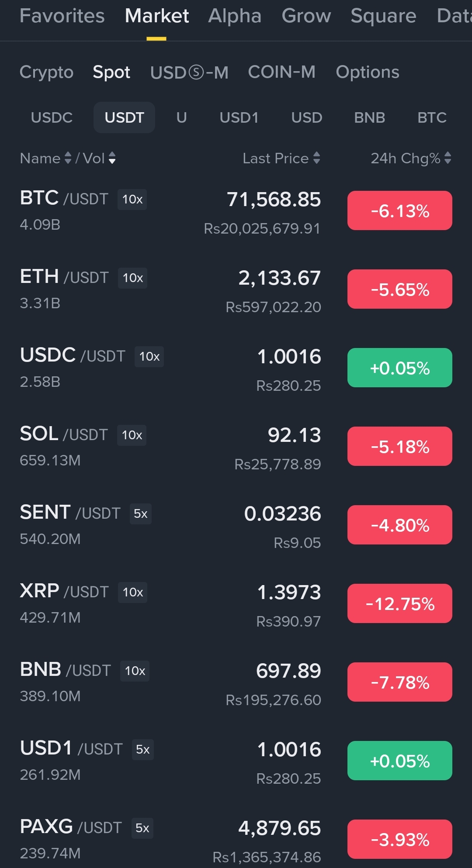The width and height of the screenshot is (472, 868).
Task: Select USD1 quote currency filter
Action: pos(239,118)
